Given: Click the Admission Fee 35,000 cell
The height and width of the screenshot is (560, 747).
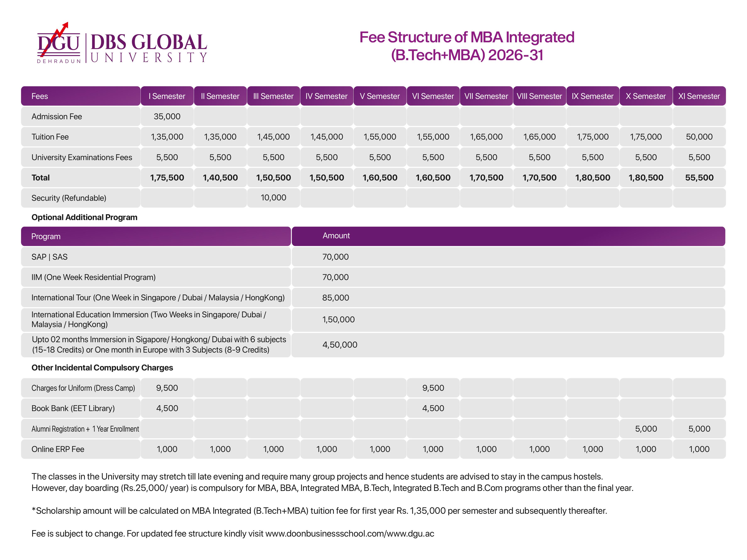Looking at the screenshot, I should (167, 116).
